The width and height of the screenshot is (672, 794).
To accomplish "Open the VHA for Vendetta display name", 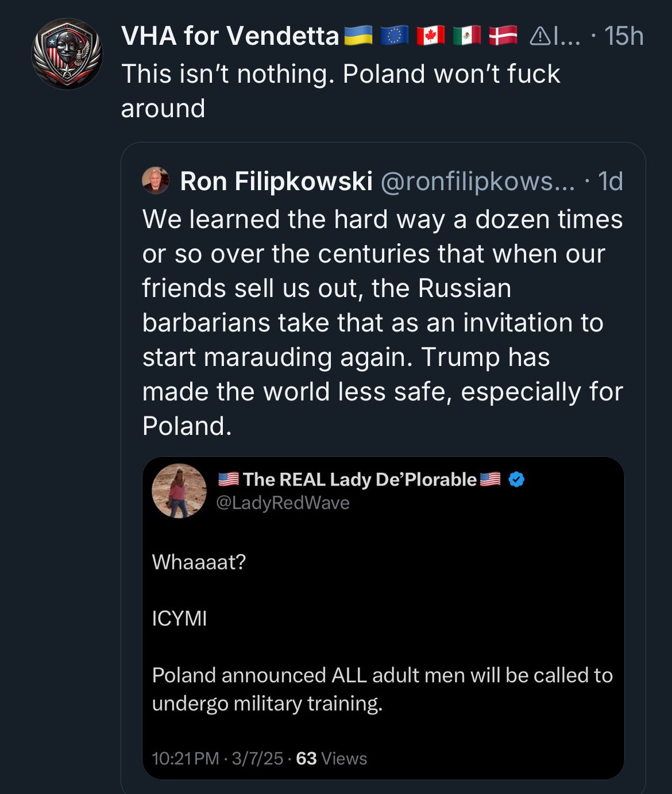I will tap(230, 36).
